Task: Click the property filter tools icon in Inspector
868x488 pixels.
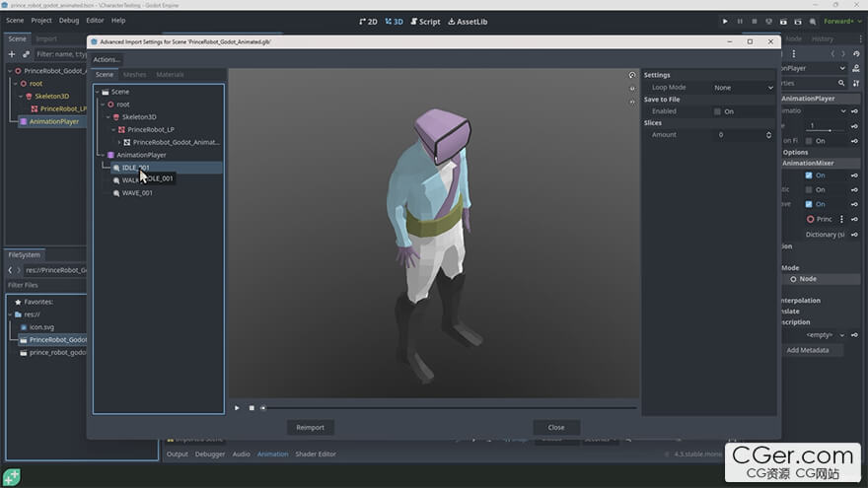Action: (x=856, y=83)
